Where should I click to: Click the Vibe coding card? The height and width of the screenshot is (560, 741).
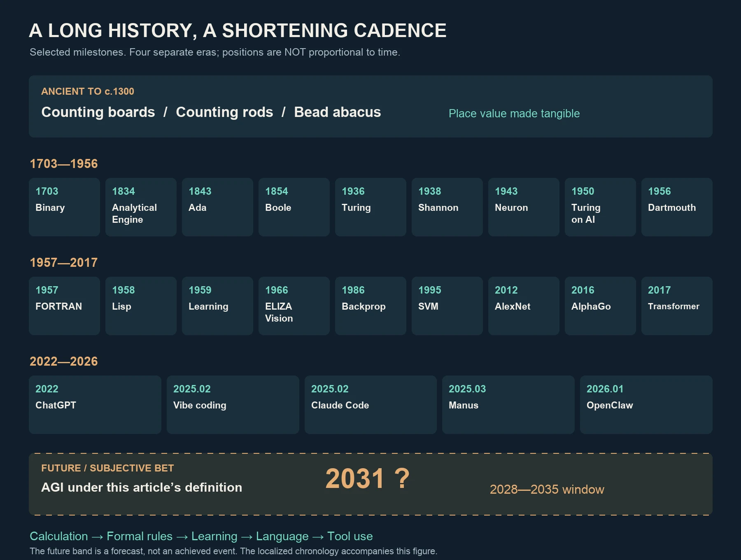click(x=233, y=405)
